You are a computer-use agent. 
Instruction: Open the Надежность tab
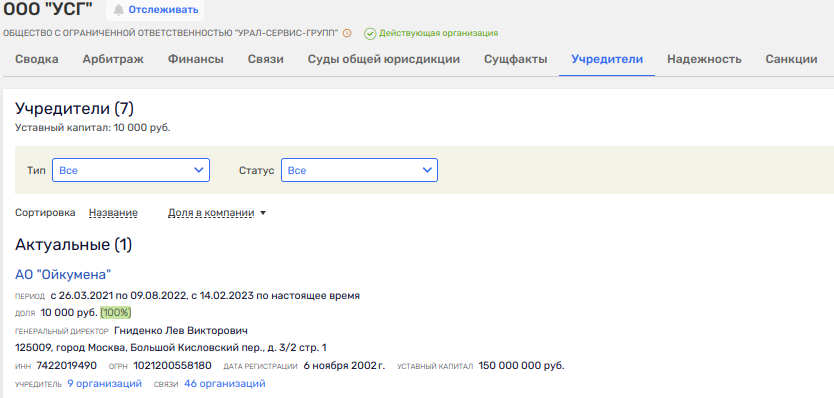click(704, 59)
